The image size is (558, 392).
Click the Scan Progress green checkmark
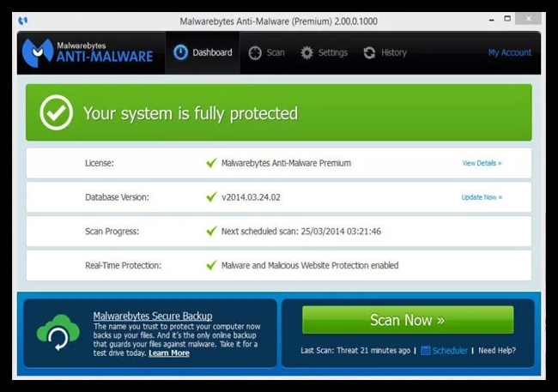(211, 232)
